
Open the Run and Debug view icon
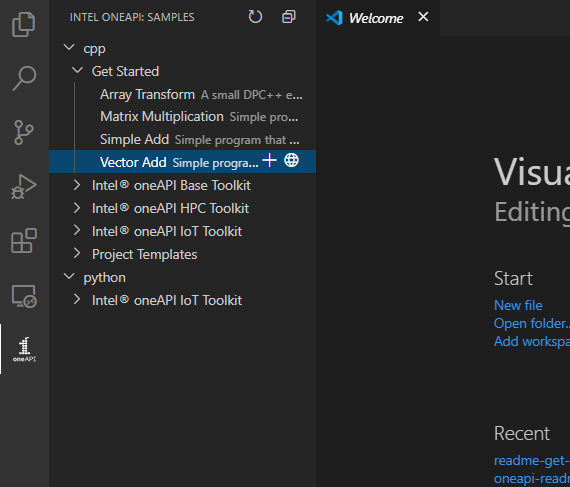(24, 187)
